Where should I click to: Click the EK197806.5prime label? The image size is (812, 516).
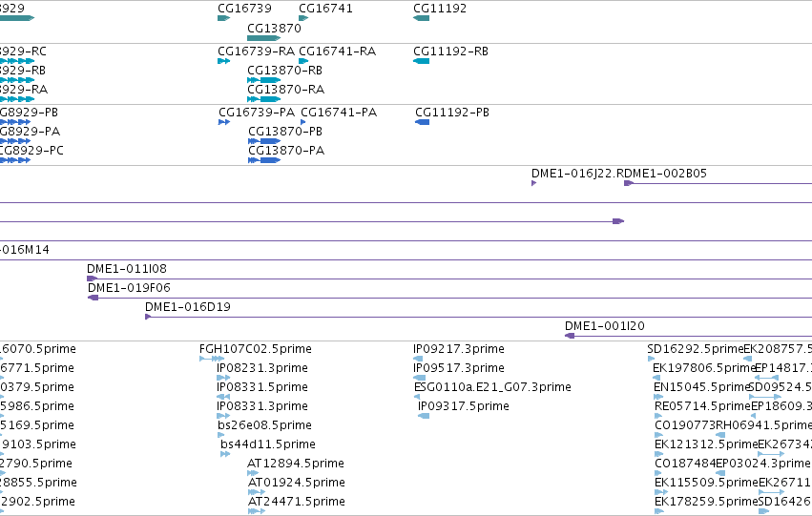tap(704, 368)
